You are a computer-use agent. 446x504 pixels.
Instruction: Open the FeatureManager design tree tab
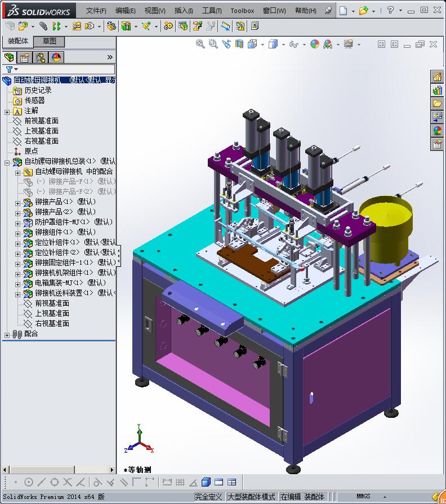9,57
